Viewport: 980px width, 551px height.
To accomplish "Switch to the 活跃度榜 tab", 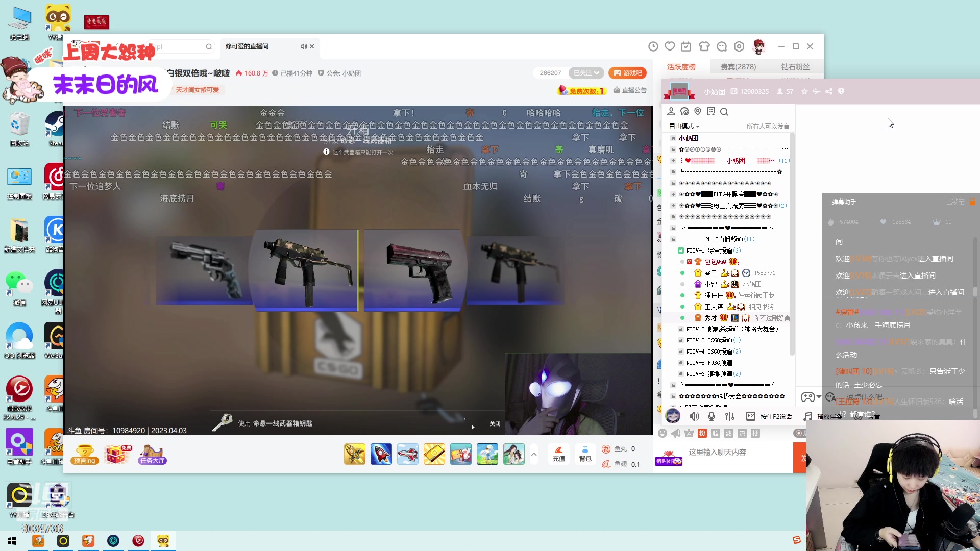I will click(681, 67).
